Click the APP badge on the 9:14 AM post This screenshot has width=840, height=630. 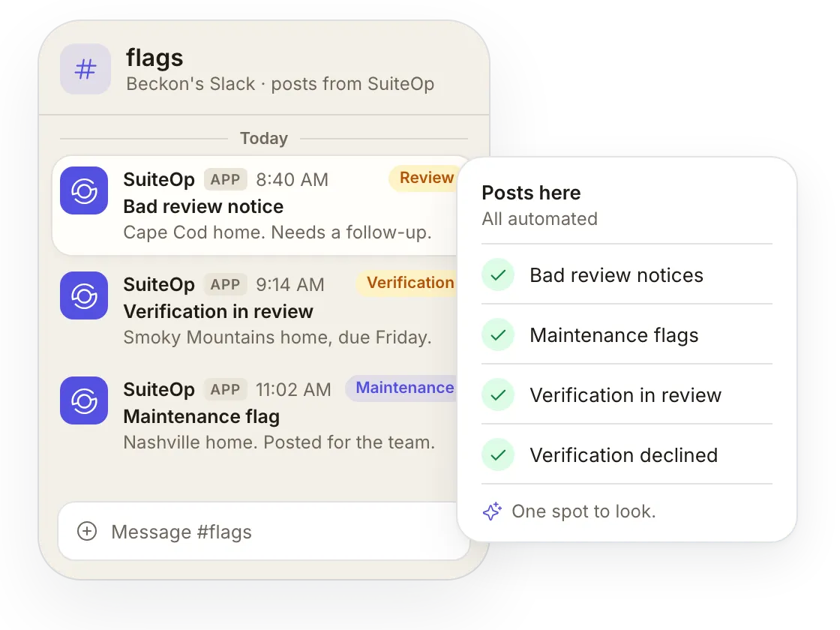pos(225,284)
